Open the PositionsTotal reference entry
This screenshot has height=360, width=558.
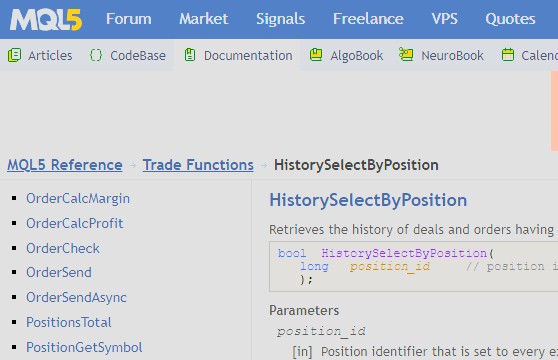tap(69, 322)
